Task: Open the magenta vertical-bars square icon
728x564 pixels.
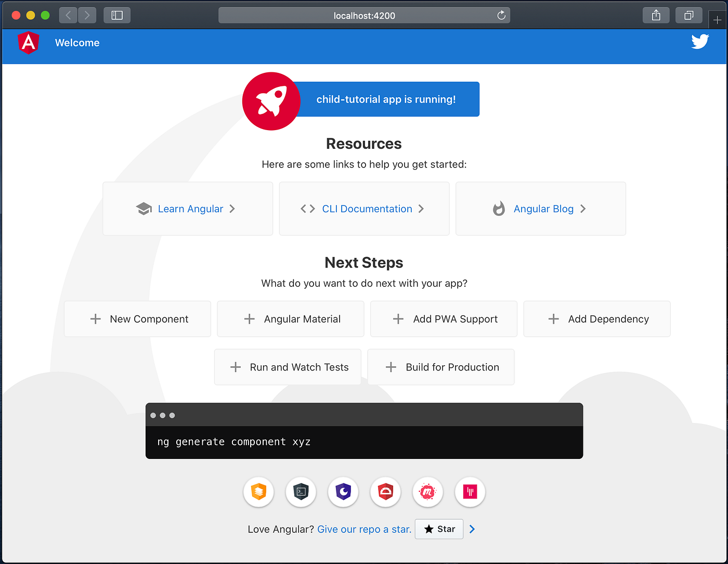Action: pyautogui.click(x=470, y=492)
